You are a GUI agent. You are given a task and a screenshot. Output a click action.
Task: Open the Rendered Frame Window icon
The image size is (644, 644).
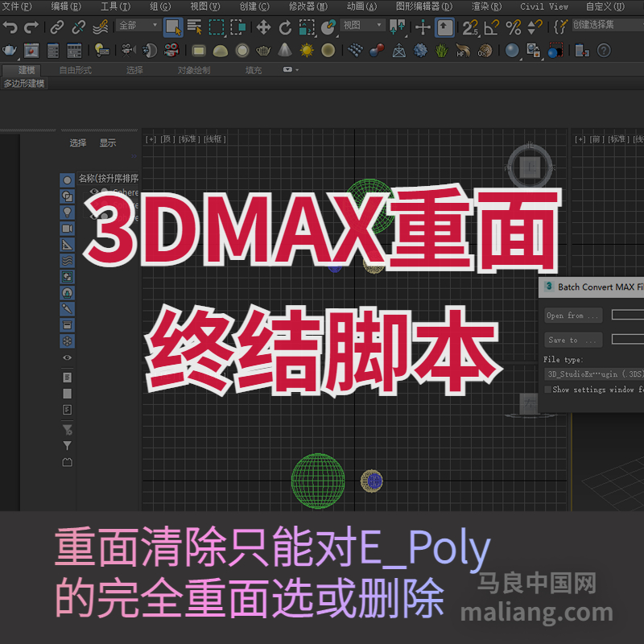pos(31,51)
